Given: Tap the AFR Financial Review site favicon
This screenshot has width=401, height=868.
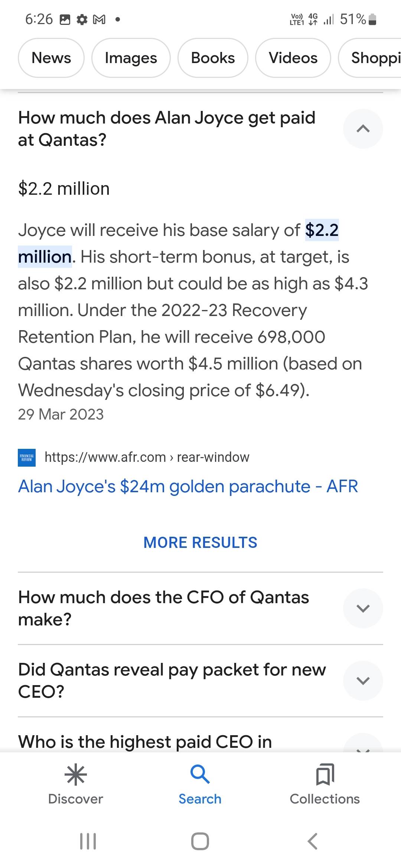Looking at the screenshot, I should 26,457.
